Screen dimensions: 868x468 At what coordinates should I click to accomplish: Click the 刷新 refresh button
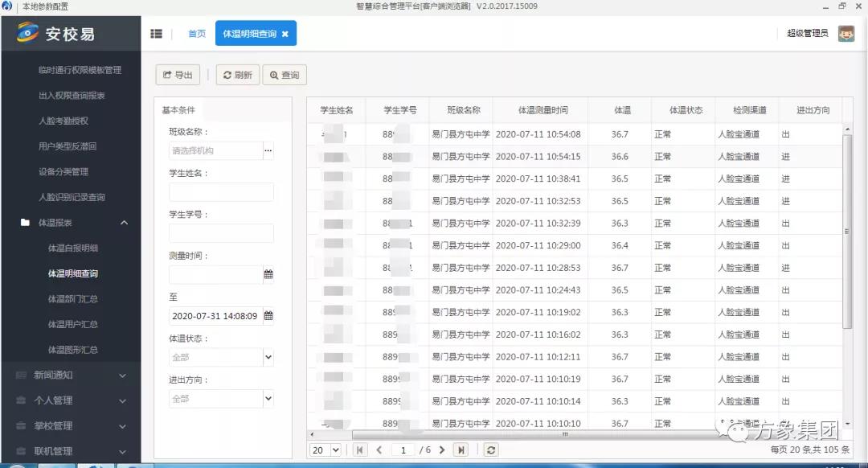tap(237, 75)
